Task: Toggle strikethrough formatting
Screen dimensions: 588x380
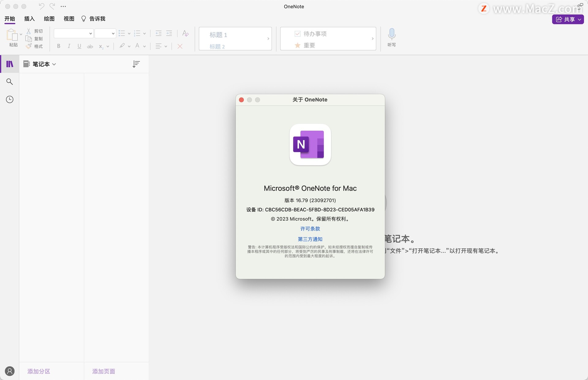Action: point(90,47)
